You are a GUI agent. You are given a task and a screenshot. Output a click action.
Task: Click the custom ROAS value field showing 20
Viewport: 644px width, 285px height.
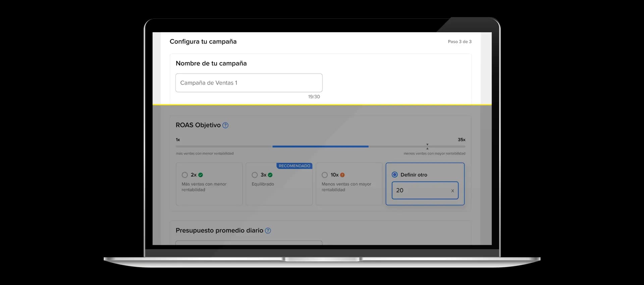[425, 190]
